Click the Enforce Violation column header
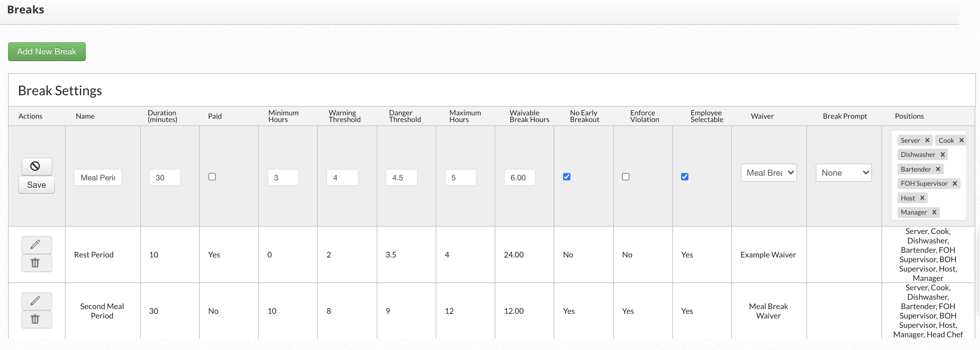The image size is (980, 350). (645, 116)
